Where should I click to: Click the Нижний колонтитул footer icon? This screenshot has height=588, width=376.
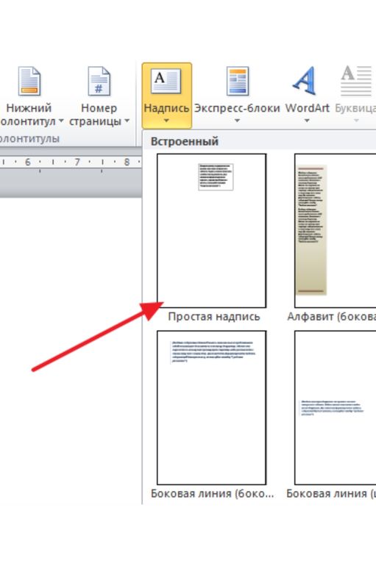(29, 81)
